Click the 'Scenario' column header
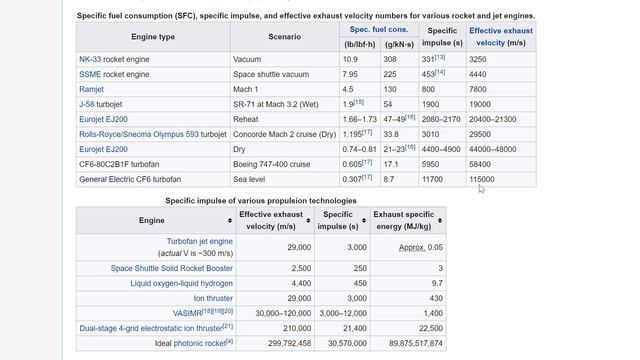Image resolution: width=640 pixels, height=360 pixels. (x=284, y=37)
